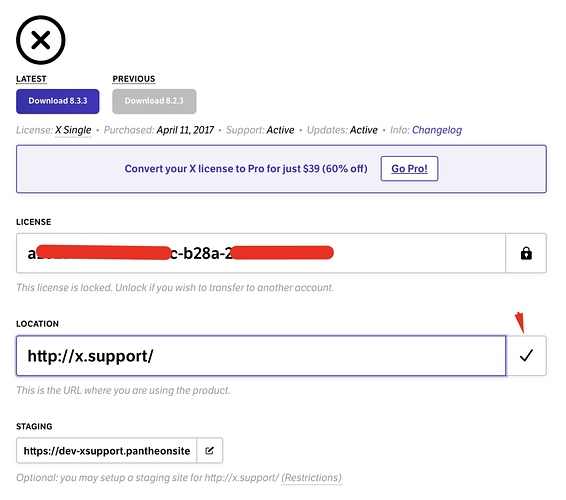
Task: Edit the staging URL with the pencil icon
Action: click(x=209, y=450)
